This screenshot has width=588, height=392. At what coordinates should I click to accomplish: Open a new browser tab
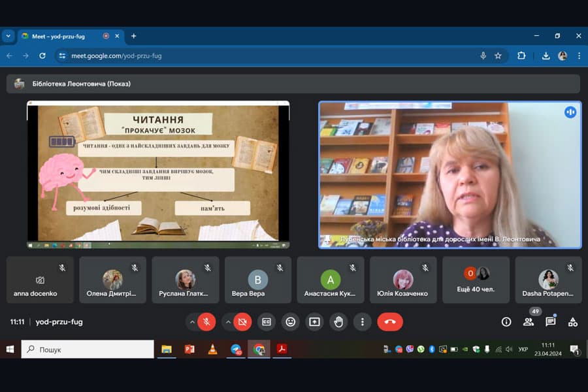tap(133, 36)
